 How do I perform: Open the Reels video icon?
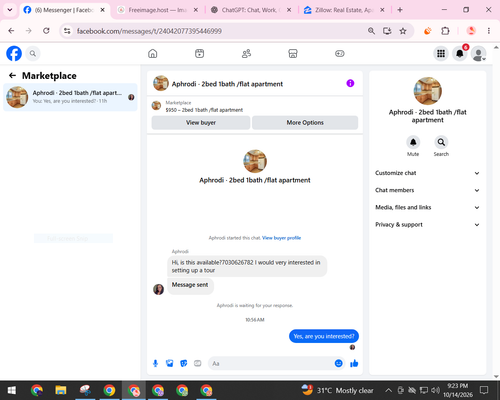pos(199,53)
